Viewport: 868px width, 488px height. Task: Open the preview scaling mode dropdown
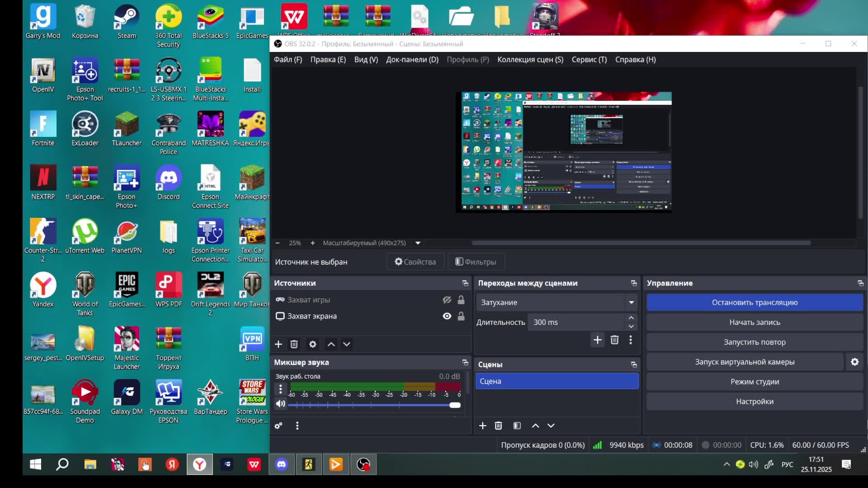click(x=418, y=243)
